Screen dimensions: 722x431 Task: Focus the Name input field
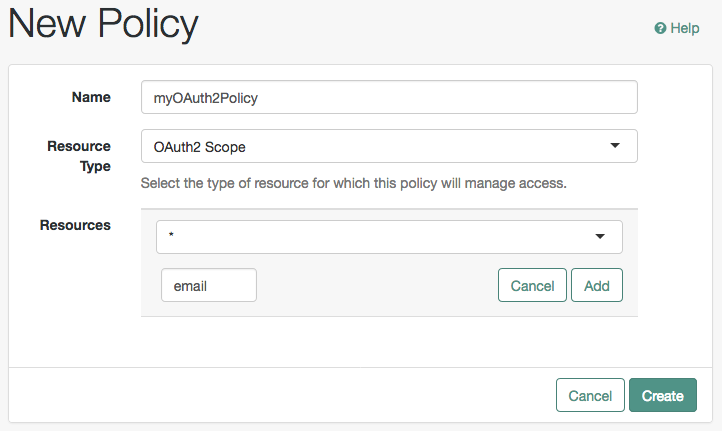(389, 97)
